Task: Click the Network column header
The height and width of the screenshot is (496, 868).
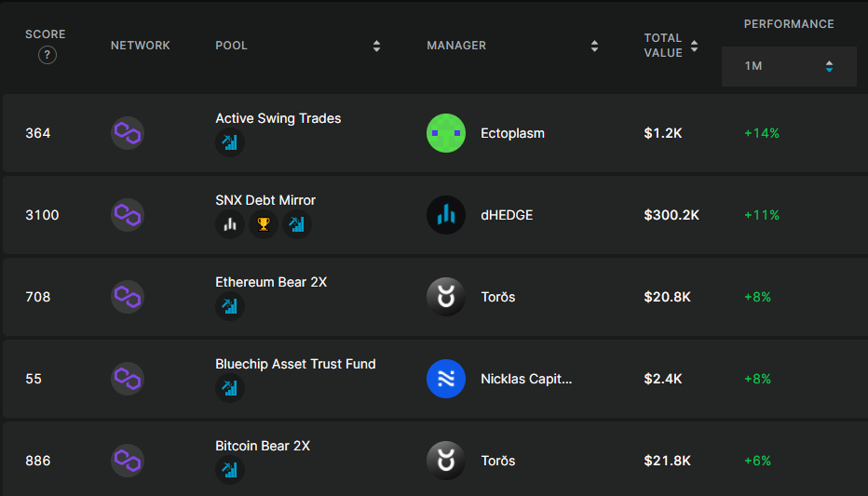Action: point(141,46)
